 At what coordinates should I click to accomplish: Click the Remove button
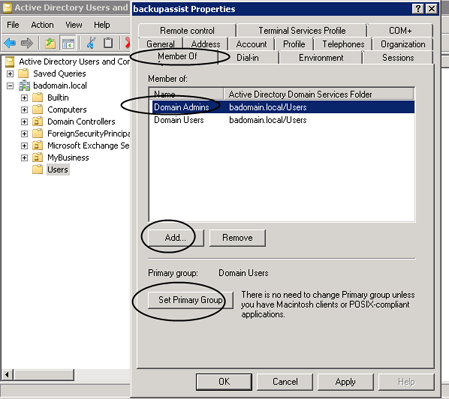pos(237,238)
